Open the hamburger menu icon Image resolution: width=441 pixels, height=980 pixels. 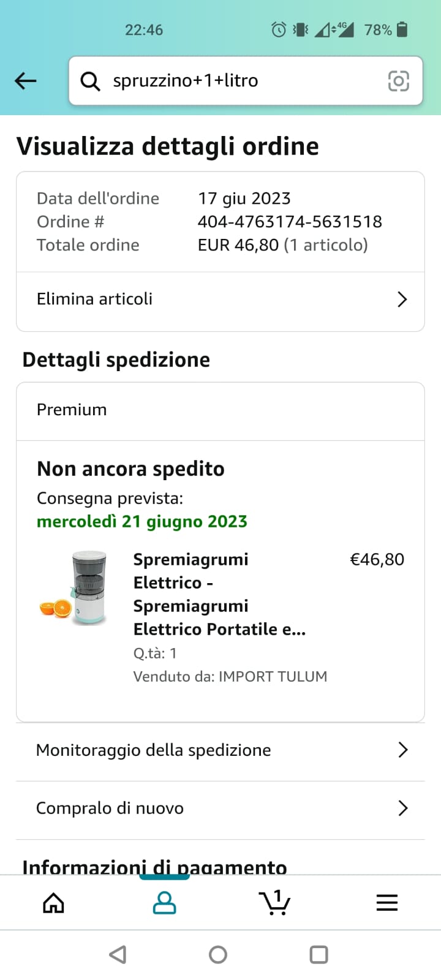[386, 902]
